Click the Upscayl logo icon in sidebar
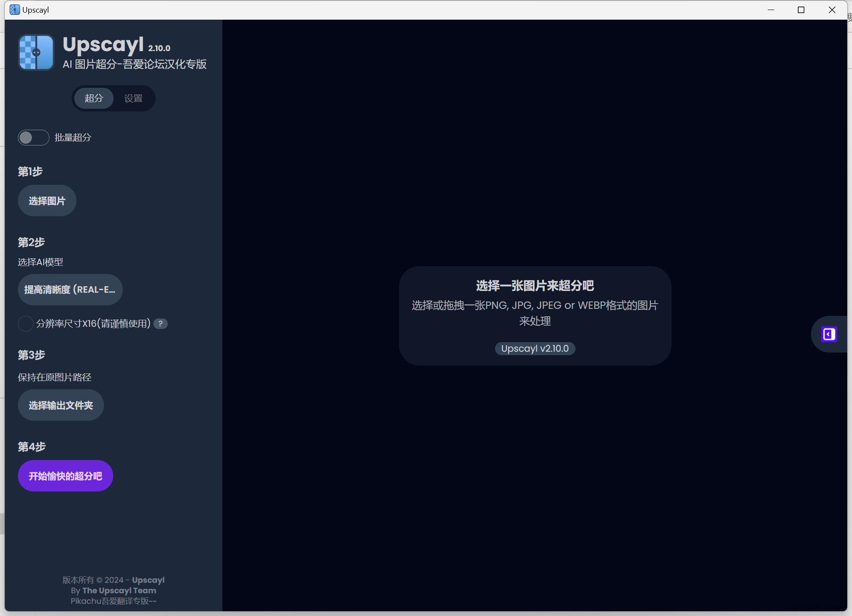852x616 pixels. coord(36,52)
